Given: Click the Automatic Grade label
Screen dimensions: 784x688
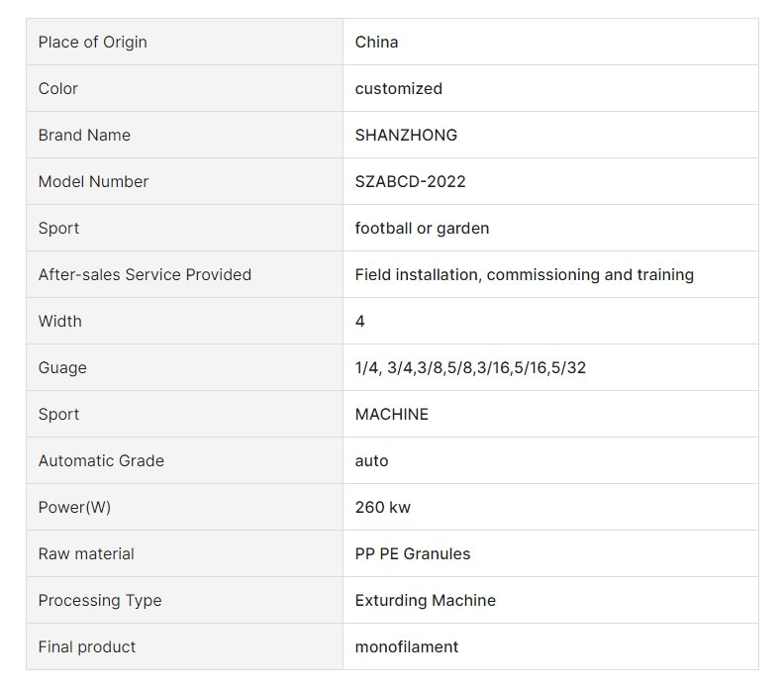Looking at the screenshot, I should pos(101,460).
